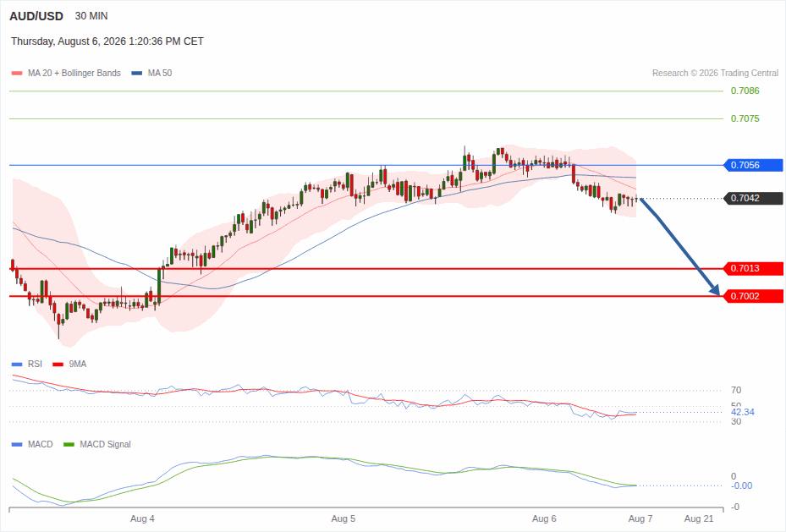Click the Aug 4 date axis label
The height and width of the screenshot is (532, 786).
(x=142, y=519)
